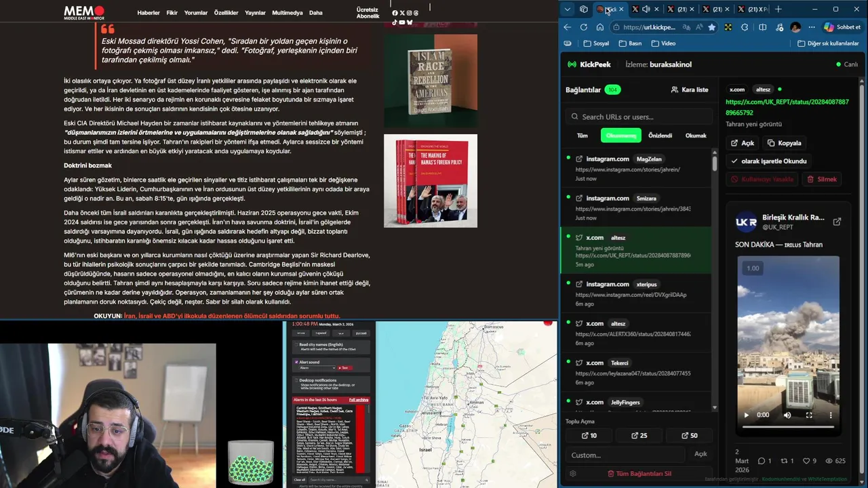Reload the page in Edge
This screenshot has width=868, height=488.
(x=584, y=27)
